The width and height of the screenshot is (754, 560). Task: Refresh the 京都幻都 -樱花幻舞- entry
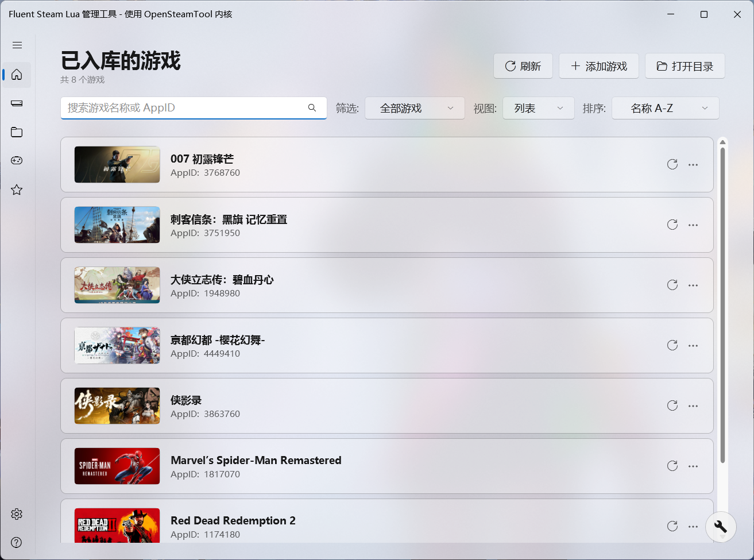672,345
